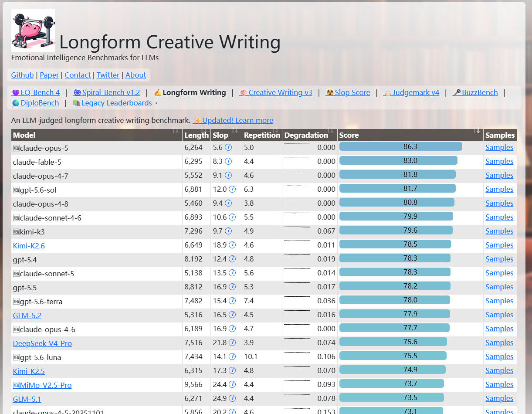532x414 pixels.
Task: Open the Kimi-K2.6 model link
Action: (x=29, y=246)
